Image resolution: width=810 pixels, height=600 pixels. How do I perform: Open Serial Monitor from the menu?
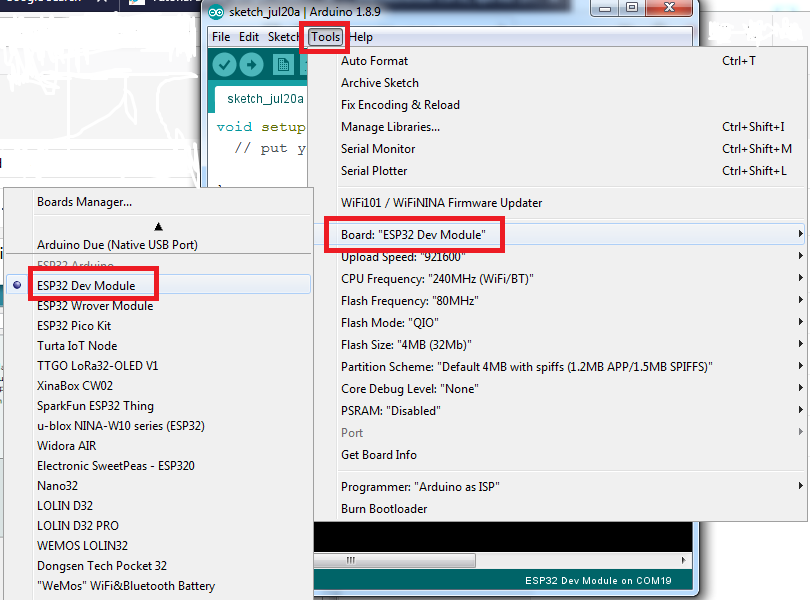569,149
